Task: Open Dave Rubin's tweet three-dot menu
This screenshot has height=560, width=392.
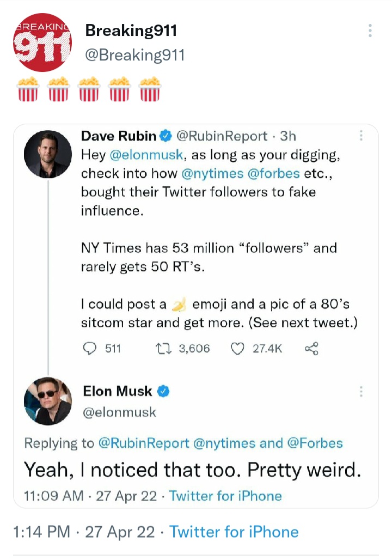Action: click(x=362, y=135)
